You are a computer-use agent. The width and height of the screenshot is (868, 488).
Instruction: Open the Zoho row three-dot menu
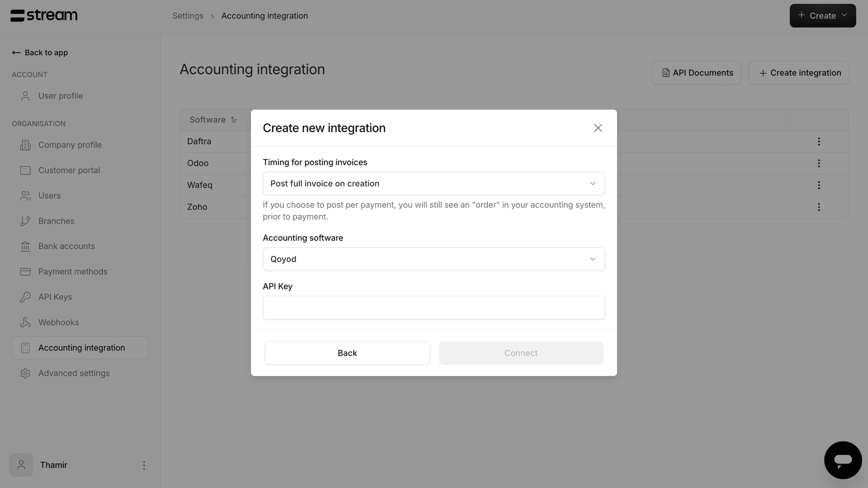(819, 207)
